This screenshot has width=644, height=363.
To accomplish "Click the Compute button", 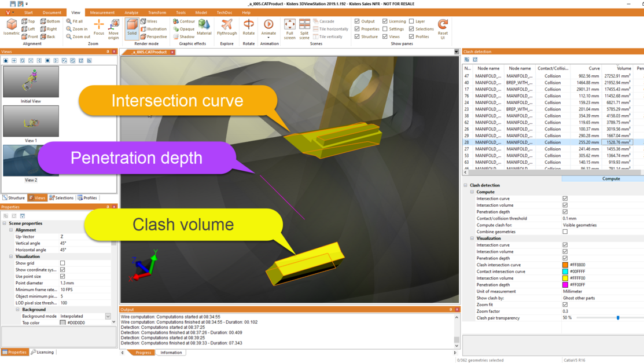I will pyautogui.click(x=611, y=179).
